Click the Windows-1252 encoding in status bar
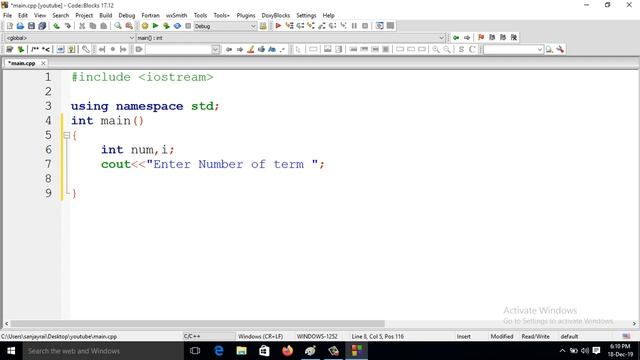The image size is (640, 360). tap(317, 336)
